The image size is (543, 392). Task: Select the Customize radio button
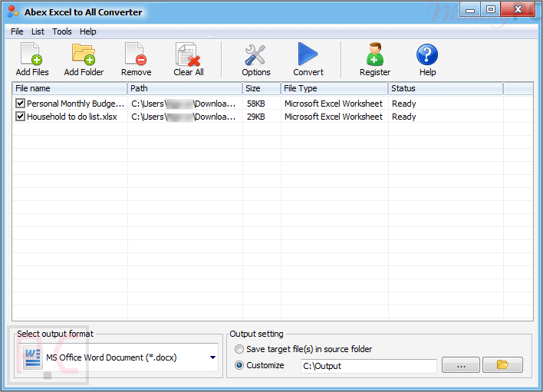click(239, 365)
